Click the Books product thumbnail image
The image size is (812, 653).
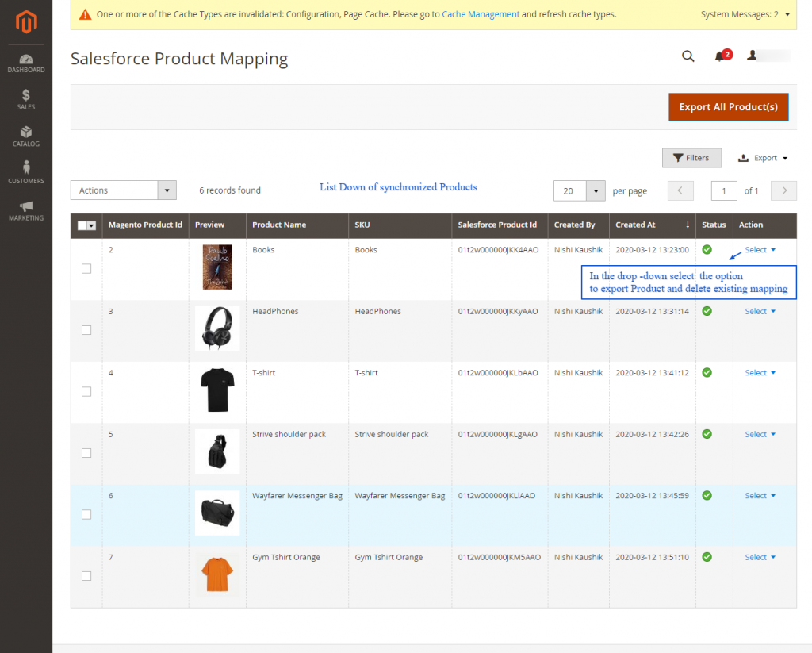pos(217,268)
